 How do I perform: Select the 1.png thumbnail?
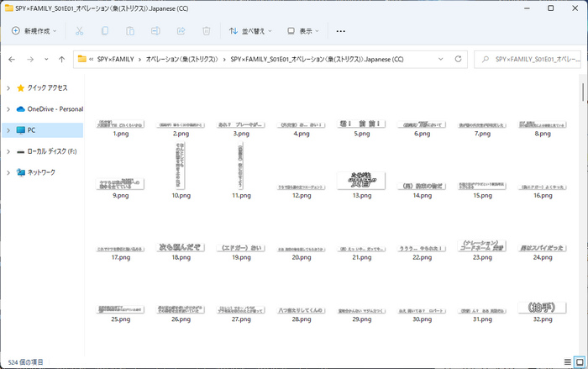click(120, 124)
